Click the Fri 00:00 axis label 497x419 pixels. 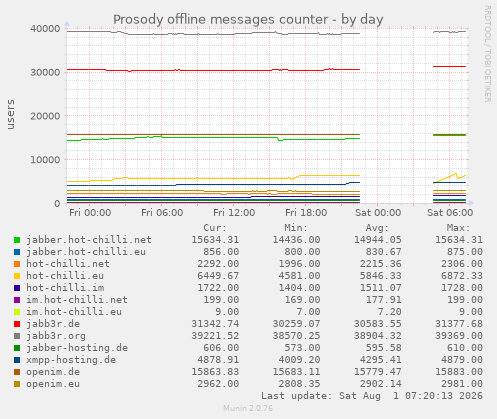[x=90, y=213]
